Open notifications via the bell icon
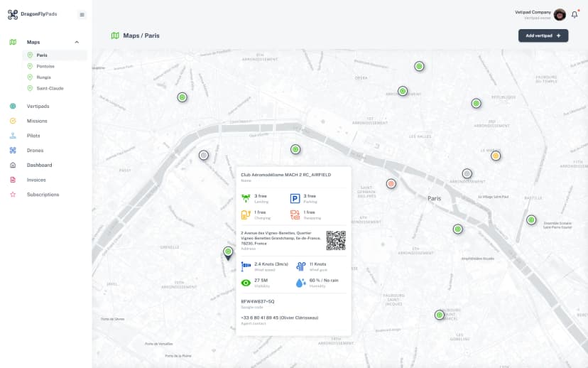Screen dimensions: 588x368 click(x=575, y=15)
